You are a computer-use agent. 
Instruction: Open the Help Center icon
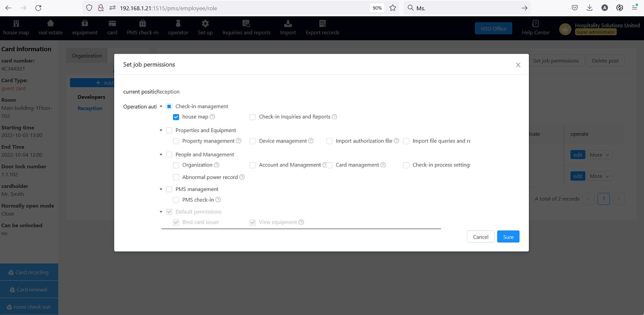click(x=535, y=24)
